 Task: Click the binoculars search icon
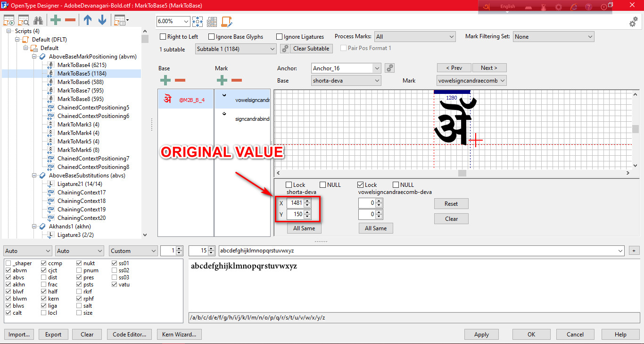click(39, 21)
